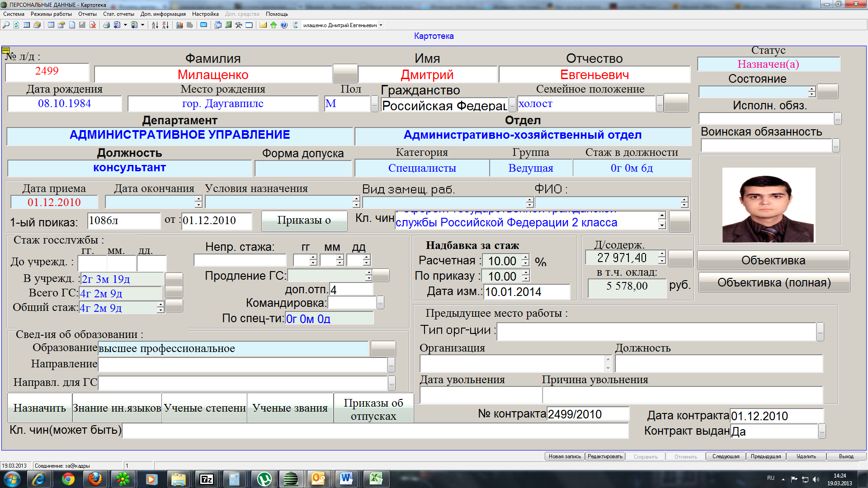Open employee name dropdown in toolbar
The width and height of the screenshot is (868, 488).
(x=381, y=25)
